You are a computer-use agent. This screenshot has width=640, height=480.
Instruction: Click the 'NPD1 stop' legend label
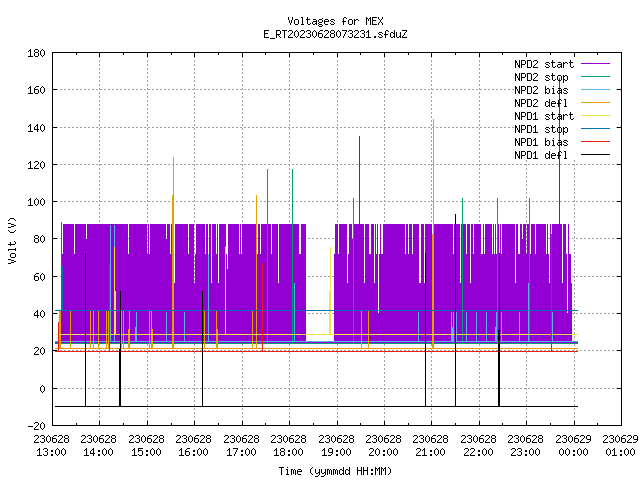pyautogui.click(x=541, y=129)
